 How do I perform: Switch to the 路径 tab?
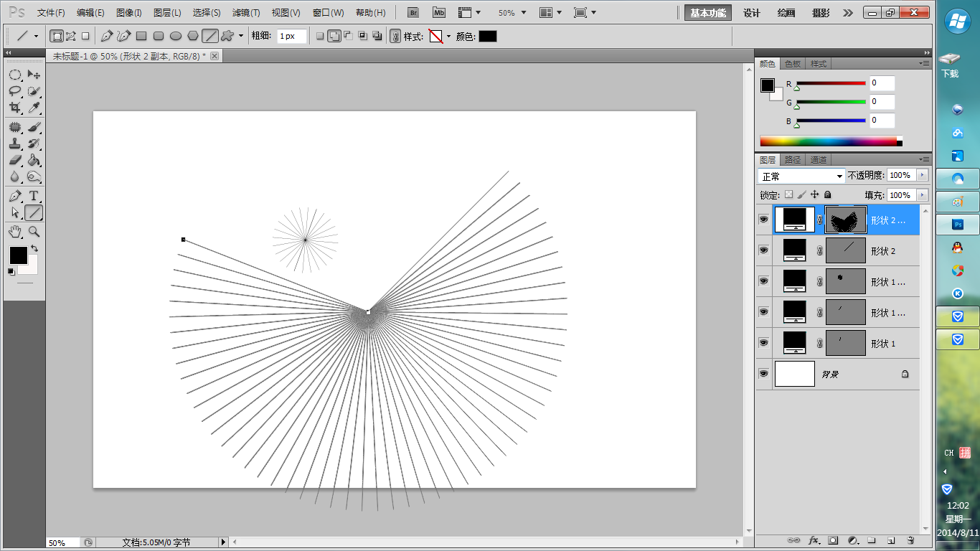pos(792,160)
